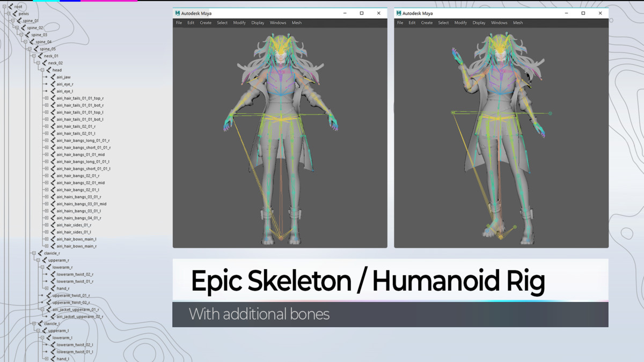The height and width of the screenshot is (362, 644).
Task: Expand the hand_r joint node
Action: coord(46,289)
